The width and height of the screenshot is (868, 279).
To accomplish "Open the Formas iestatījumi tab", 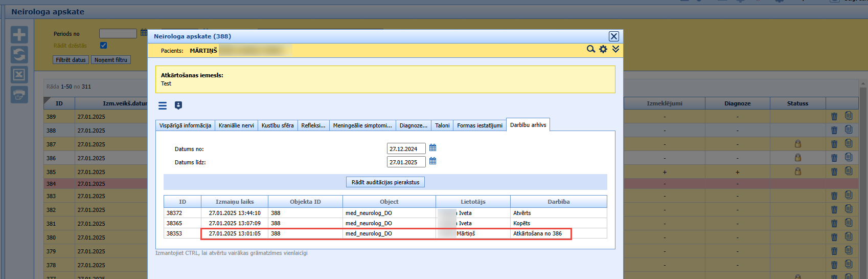I will (x=479, y=125).
